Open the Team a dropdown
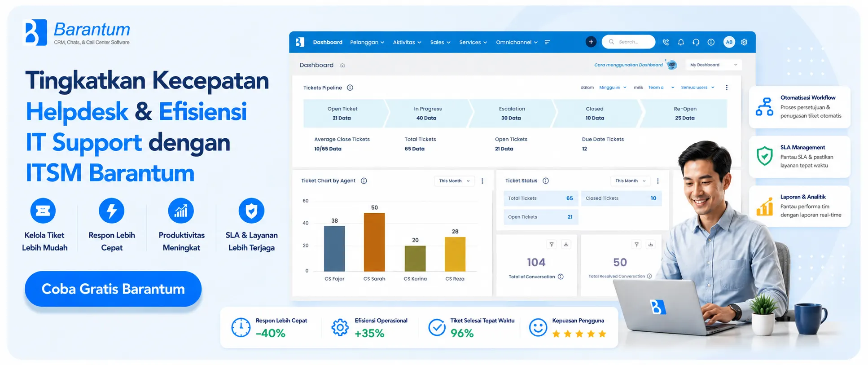This screenshot has height=365, width=868. pyautogui.click(x=661, y=88)
